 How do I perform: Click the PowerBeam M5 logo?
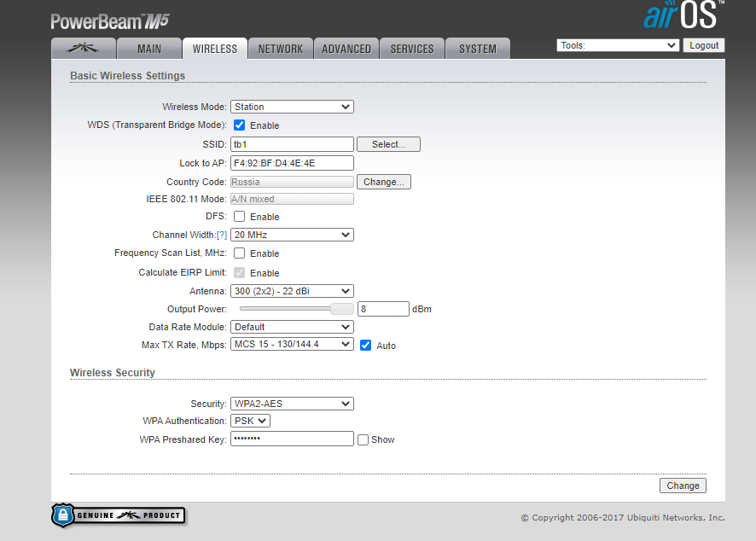point(110,21)
